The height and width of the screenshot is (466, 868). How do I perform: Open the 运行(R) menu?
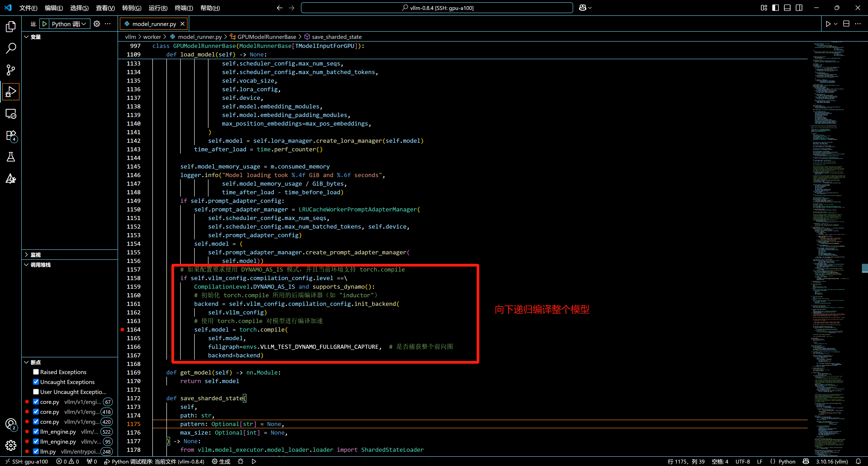pos(158,8)
